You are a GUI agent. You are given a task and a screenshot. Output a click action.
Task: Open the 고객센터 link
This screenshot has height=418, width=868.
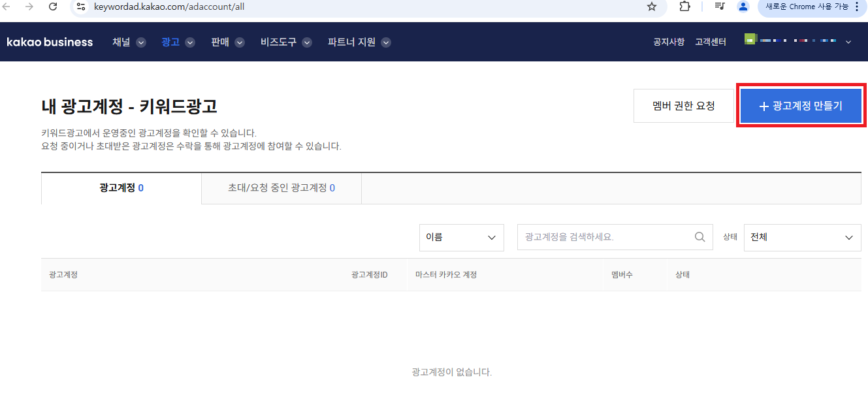point(711,42)
